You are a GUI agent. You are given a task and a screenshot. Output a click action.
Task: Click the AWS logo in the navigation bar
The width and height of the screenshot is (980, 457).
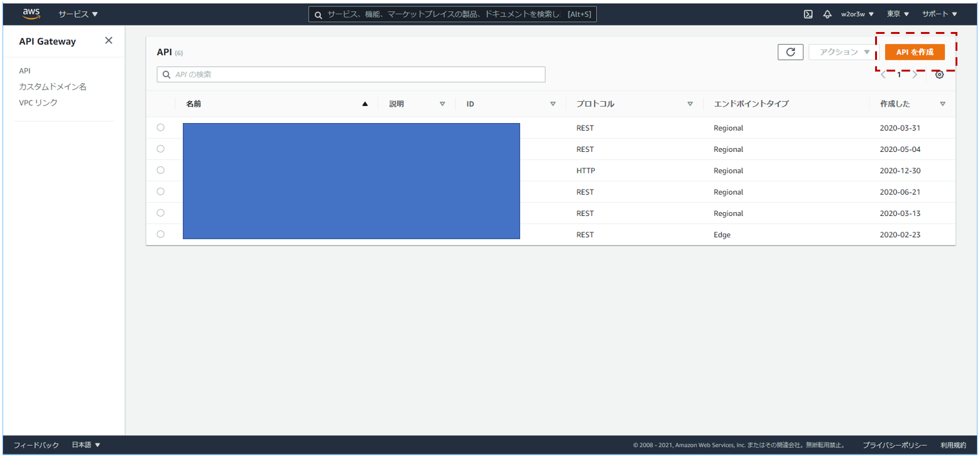(x=31, y=13)
